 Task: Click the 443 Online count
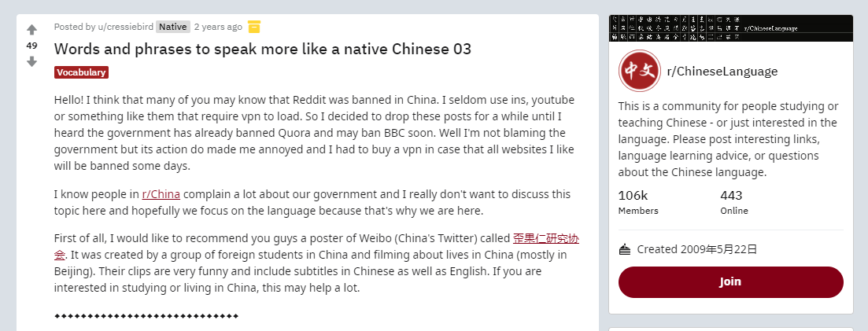coord(734,202)
